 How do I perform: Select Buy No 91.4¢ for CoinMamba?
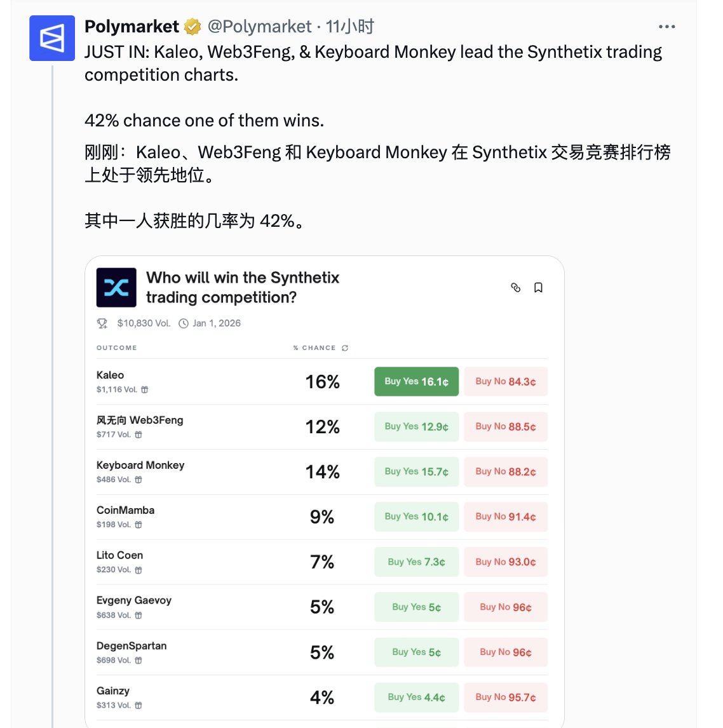tap(505, 517)
